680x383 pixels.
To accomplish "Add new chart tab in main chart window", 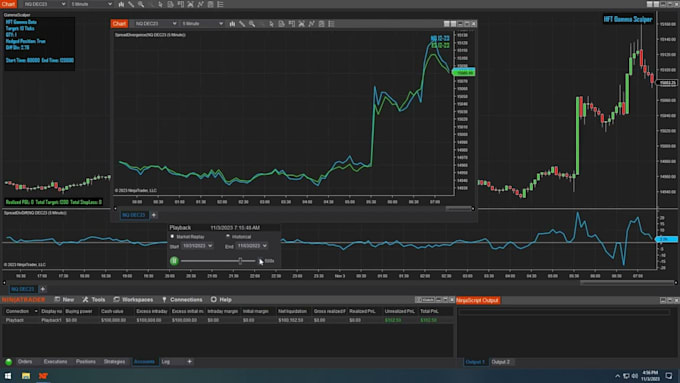I will (42, 289).
